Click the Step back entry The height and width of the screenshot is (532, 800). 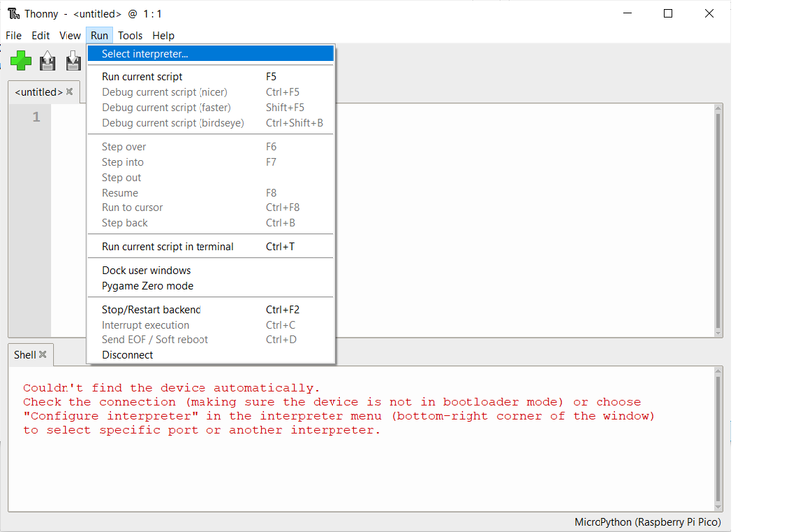click(211, 223)
